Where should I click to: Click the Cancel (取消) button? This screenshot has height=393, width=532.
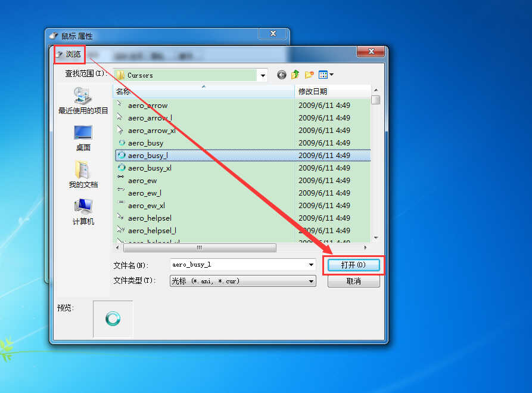353,281
